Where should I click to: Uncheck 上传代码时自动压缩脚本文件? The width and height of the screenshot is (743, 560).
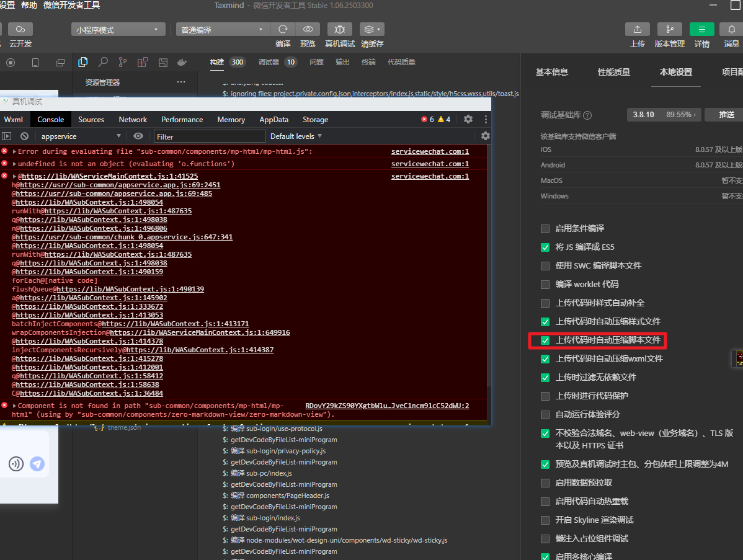pos(545,340)
